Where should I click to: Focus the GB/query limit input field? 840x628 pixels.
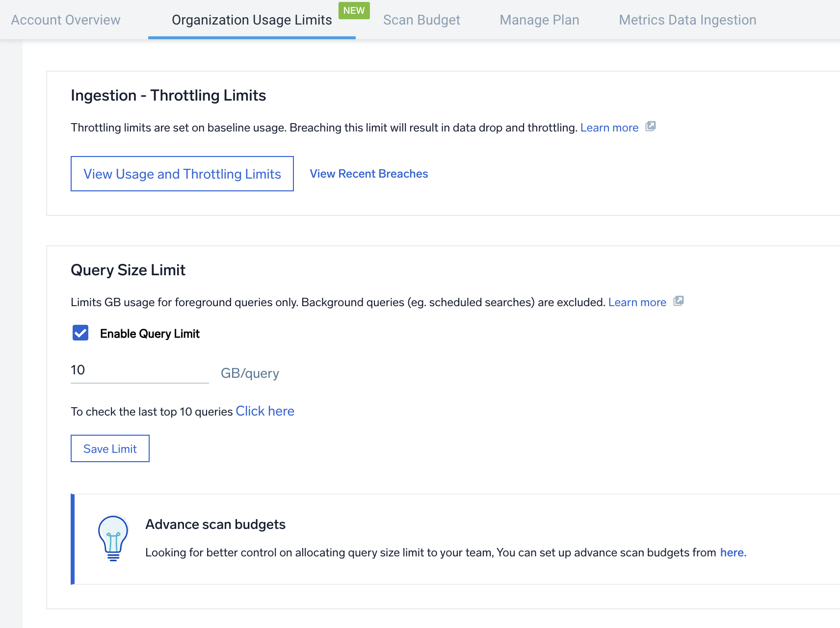139,370
